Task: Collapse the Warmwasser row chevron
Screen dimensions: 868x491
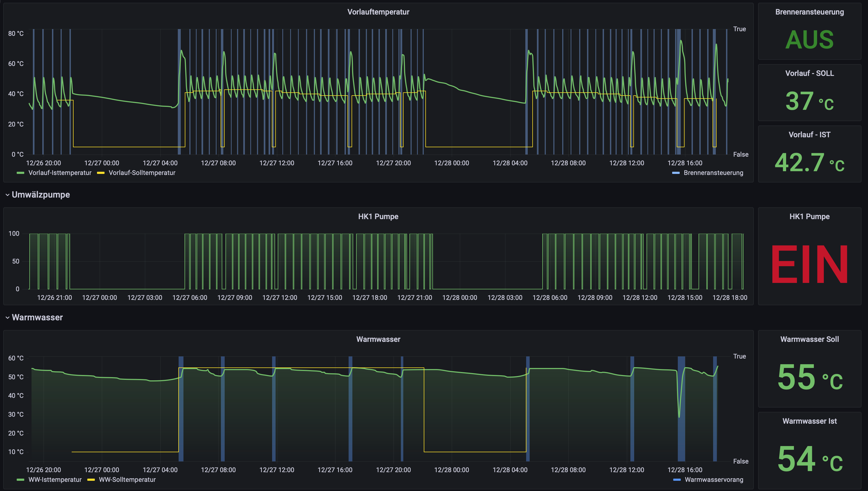Action: tap(8, 318)
